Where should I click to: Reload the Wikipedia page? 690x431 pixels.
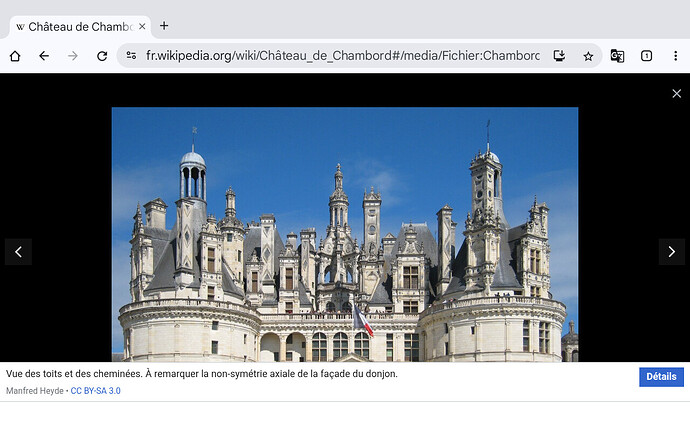pos(102,56)
